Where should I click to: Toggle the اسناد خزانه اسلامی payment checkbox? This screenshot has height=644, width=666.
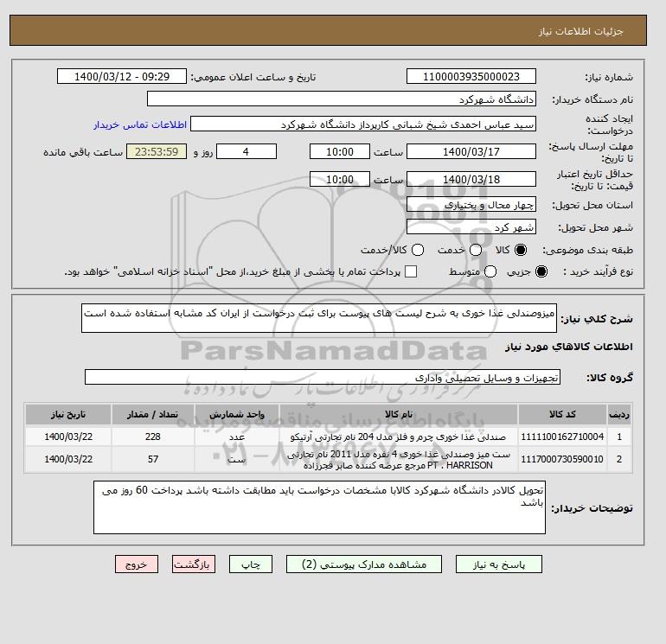(x=411, y=271)
